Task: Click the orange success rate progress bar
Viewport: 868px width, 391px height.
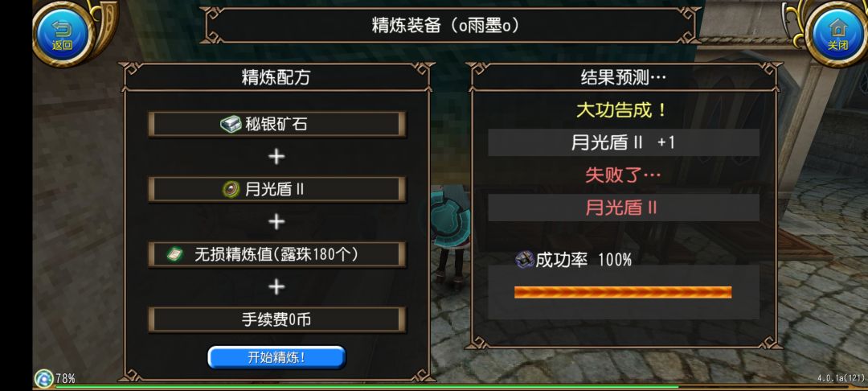Action: click(x=623, y=292)
